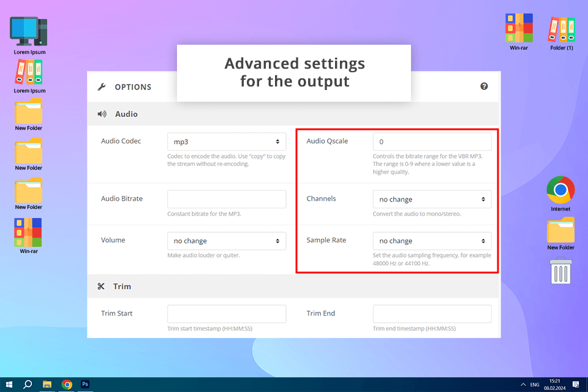The image size is (588, 392).
Task: Click the Audio Qscale label
Action: tap(327, 141)
